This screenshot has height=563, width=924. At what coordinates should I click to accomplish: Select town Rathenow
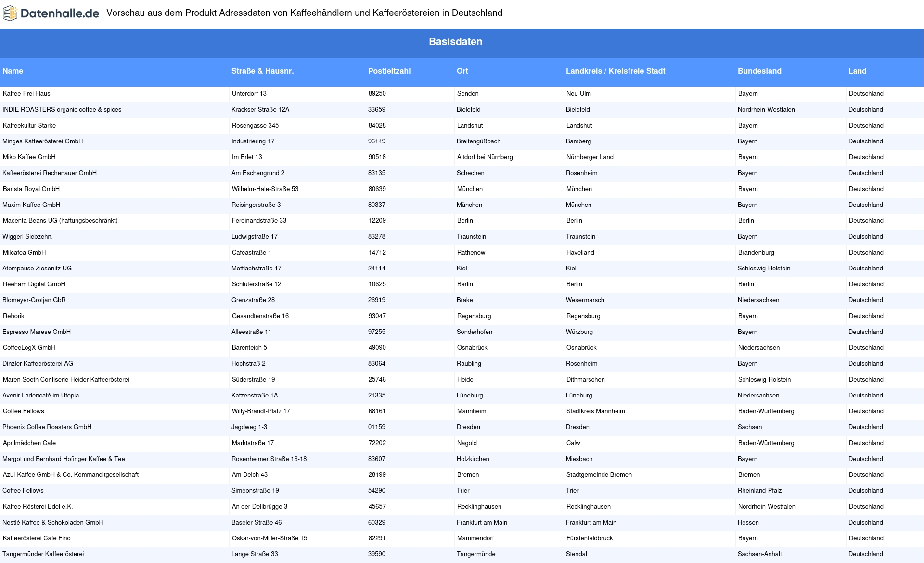(x=471, y=253)
